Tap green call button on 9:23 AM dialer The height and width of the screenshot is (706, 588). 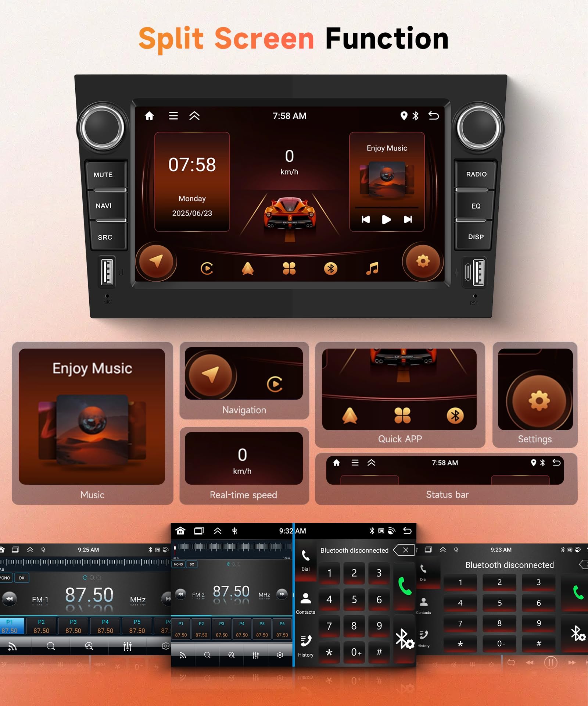tap(578, 592)
